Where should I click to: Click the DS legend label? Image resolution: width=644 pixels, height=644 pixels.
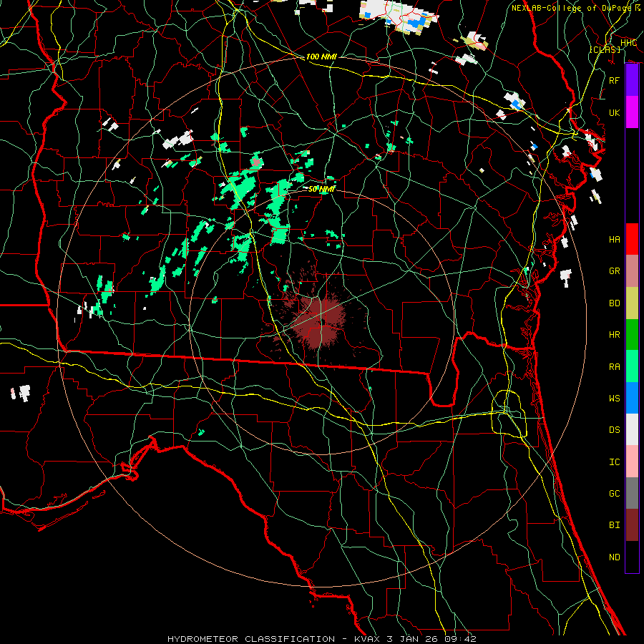pos(614,429)
